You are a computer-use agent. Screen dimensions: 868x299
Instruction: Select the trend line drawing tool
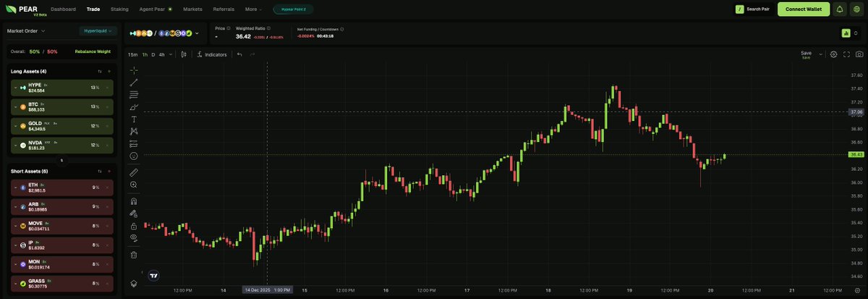pos(134,83)
